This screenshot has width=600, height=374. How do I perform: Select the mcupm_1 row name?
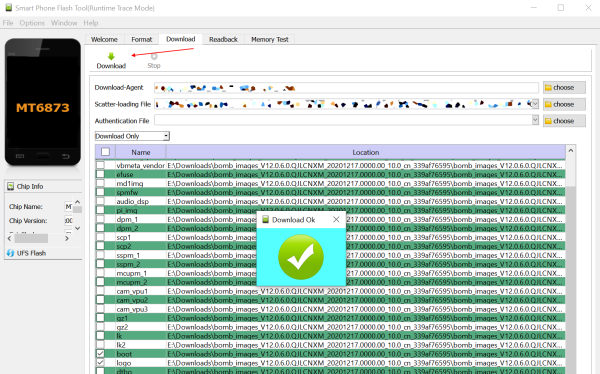(132, 273)
